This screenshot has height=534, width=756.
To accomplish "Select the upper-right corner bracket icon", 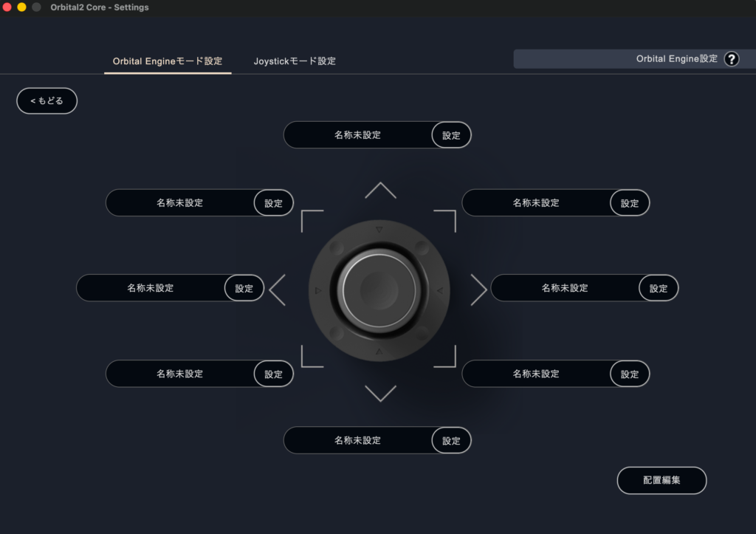I will click(x=444, y=221).
